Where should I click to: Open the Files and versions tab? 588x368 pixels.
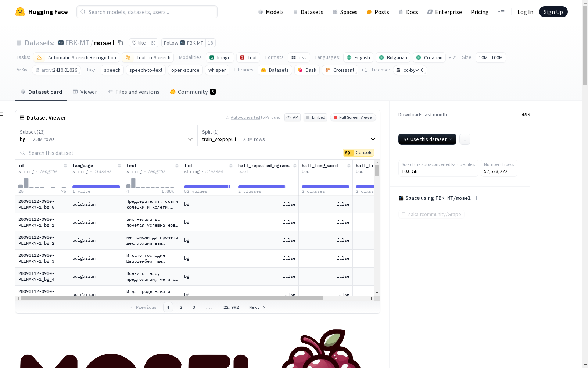[x=133, y=92]
